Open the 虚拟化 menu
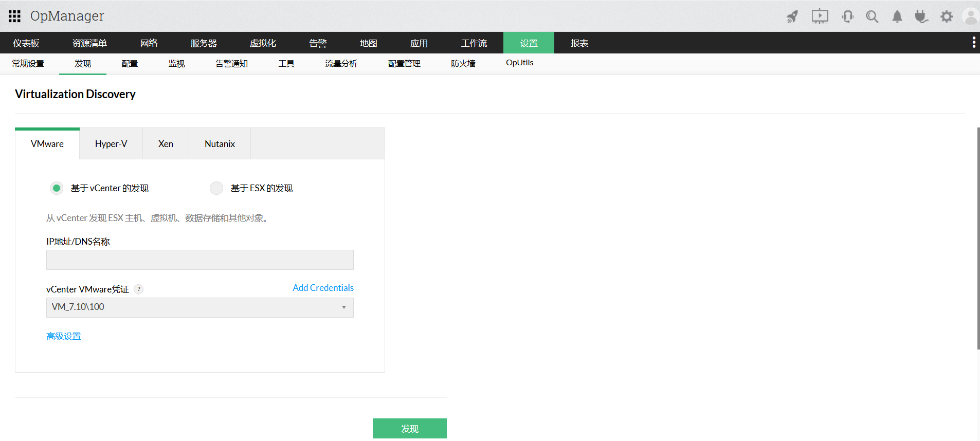 click(x=263, y=43)
